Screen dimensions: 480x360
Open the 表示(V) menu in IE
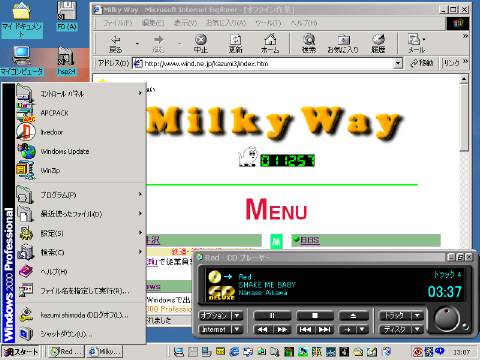pos(186,23)
